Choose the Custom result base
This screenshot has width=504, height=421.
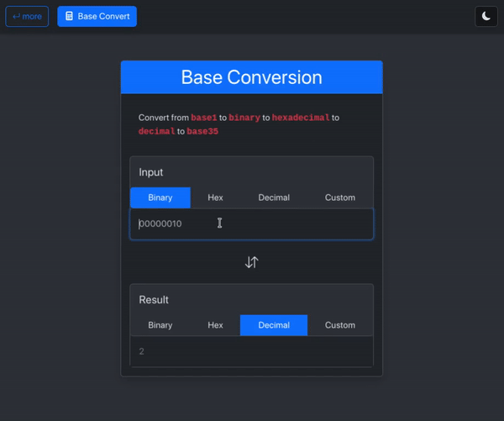coord(340,325)
